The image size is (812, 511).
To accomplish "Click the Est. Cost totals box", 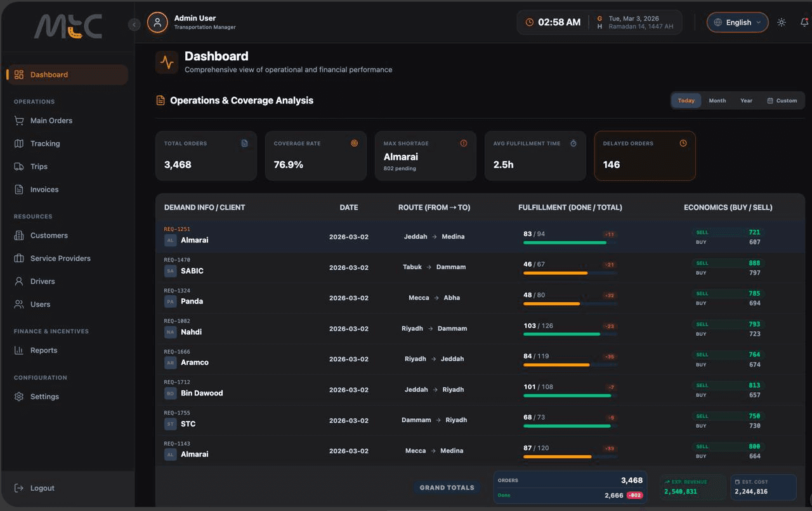I will [x=763, y=487].
